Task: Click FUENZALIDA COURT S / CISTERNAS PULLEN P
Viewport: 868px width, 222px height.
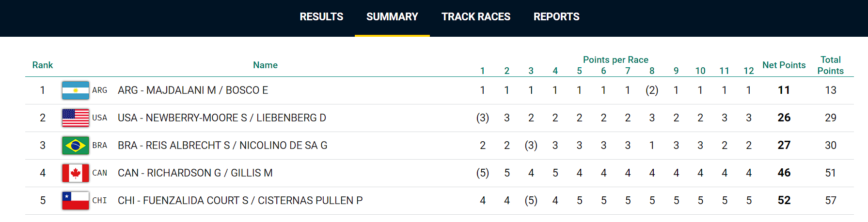Action: tap(240, 201)
